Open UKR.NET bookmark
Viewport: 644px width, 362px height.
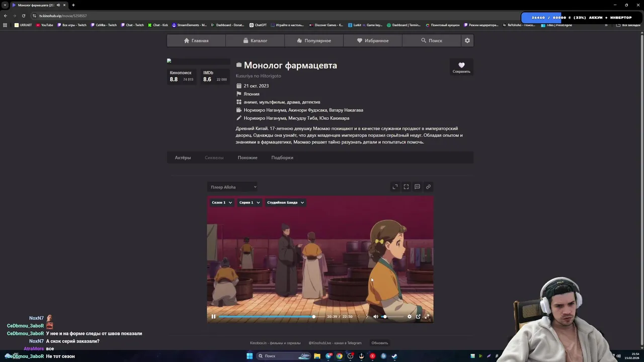pyautogui.click(x=23, y=25)
